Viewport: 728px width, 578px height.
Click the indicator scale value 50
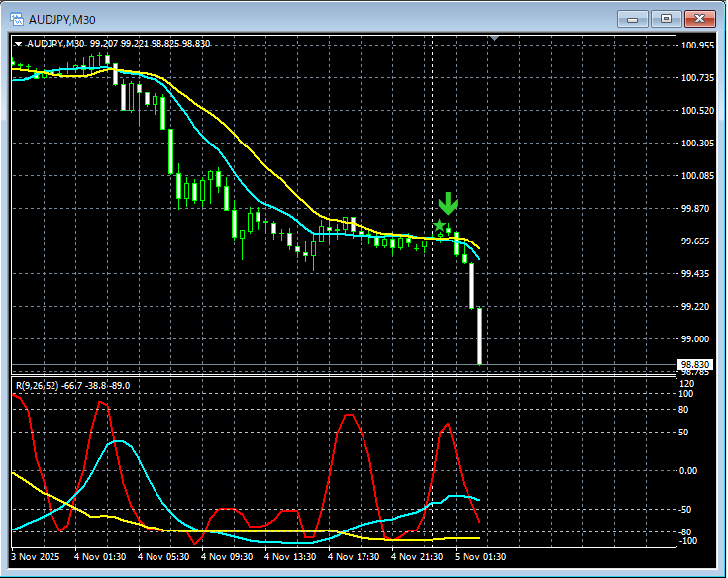click(683, 432)
